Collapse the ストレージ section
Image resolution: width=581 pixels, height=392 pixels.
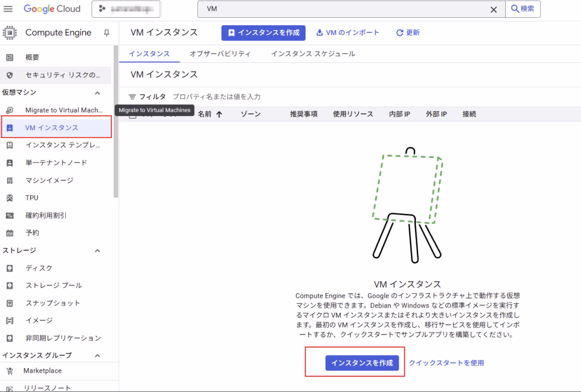pyautogui.click(x=97, y=251)
